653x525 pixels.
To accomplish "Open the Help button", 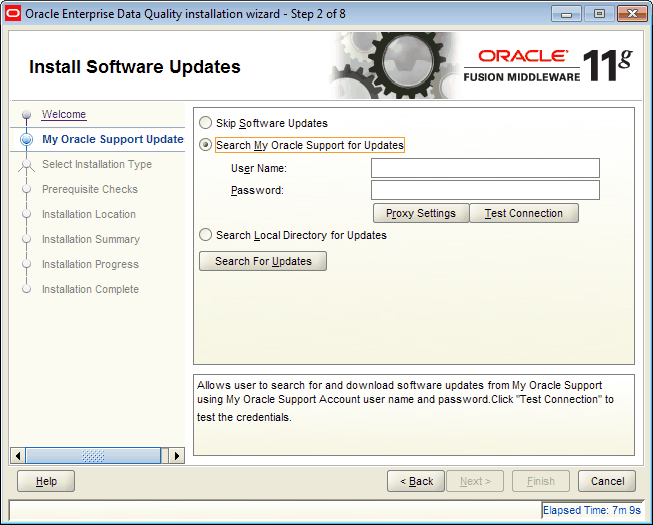I will click(x=46, y=481).
